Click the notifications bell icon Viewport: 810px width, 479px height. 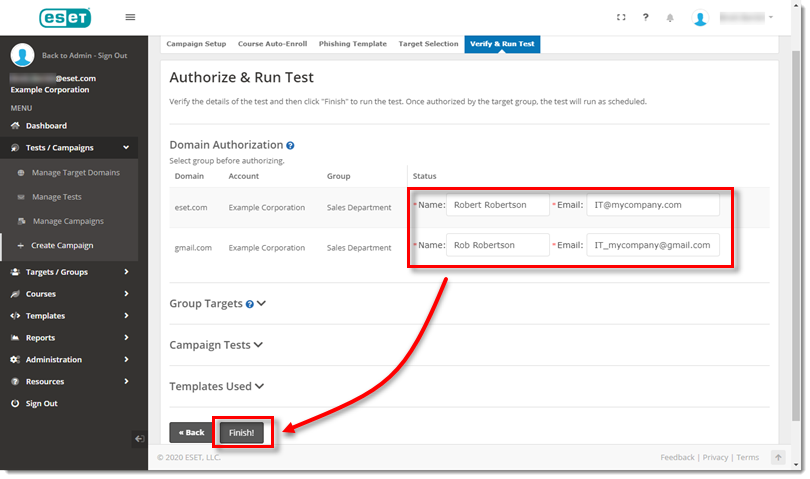[670, 18]
